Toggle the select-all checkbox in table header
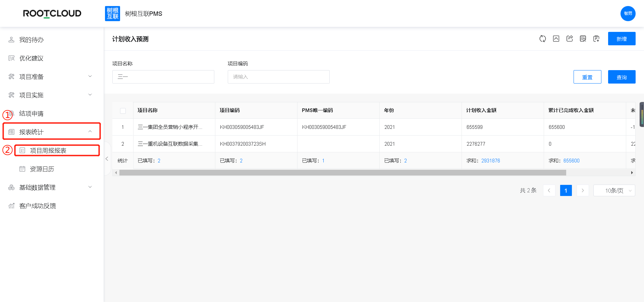 point(123,111)
